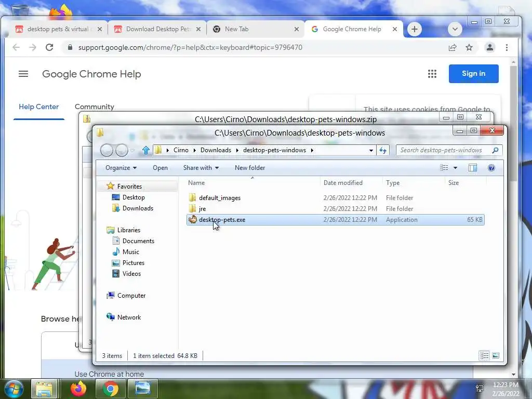Open Explorer help icon
This screenshot has height=399, width=532.
tap(491, 168)
